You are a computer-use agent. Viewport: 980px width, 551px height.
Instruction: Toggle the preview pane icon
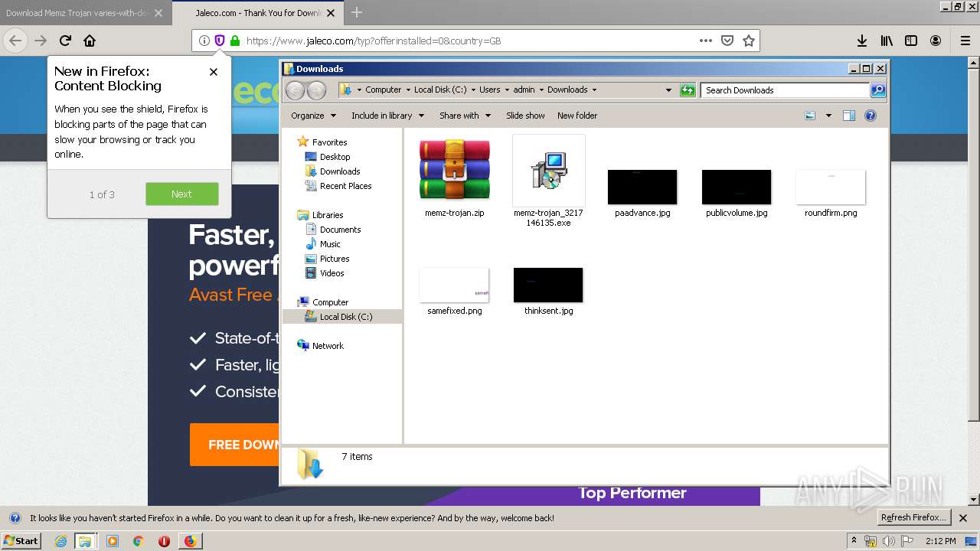click(x=848, y=116)
